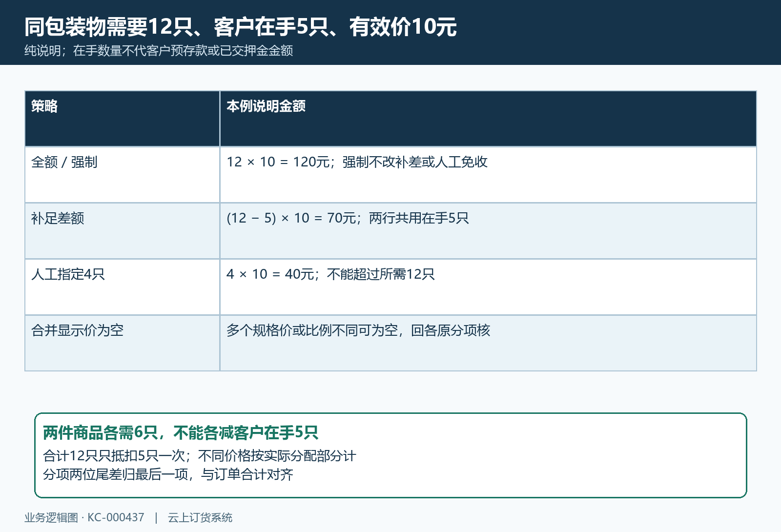781x532 pixels.
Task: Select the 人工指定4只 strategy cell
Action: [x=122, y=287]
